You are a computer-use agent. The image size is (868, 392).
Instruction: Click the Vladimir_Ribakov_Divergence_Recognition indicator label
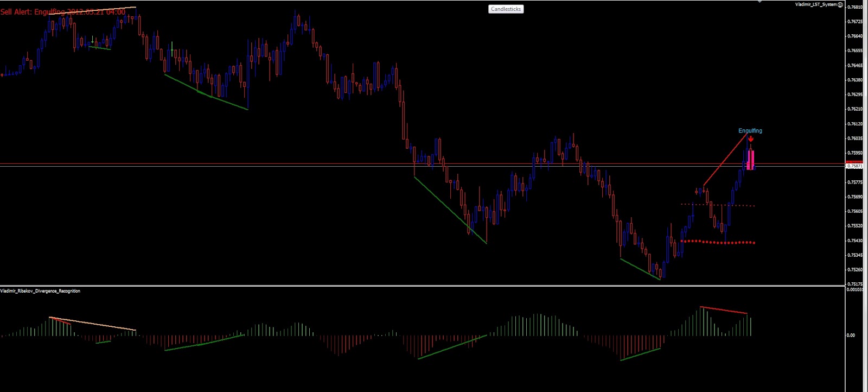click(x=40, y=291)
